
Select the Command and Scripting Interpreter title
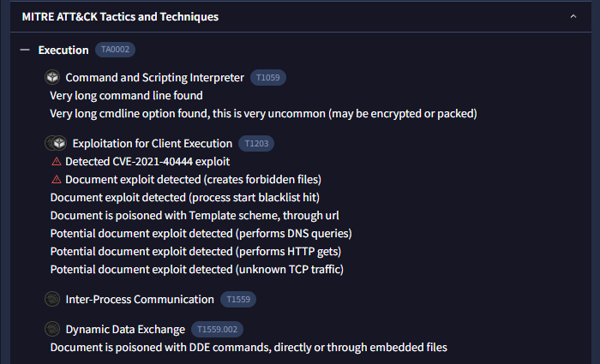[154, 78]
